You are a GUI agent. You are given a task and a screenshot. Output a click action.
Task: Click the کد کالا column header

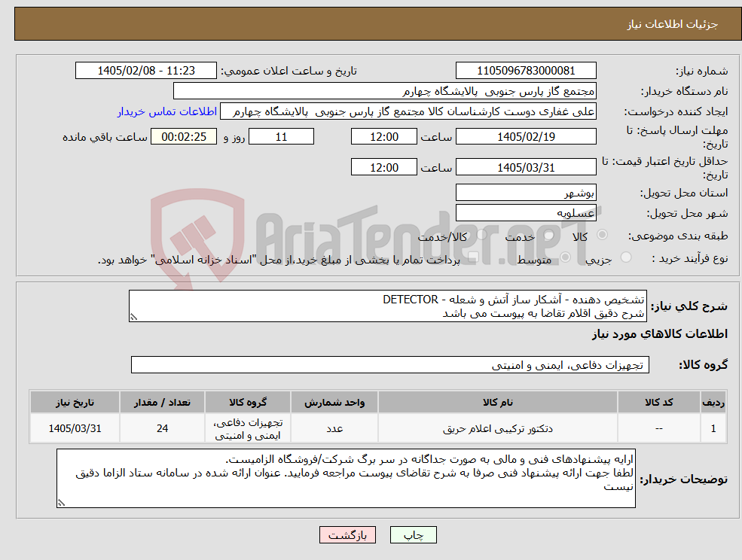coord(658,403)
